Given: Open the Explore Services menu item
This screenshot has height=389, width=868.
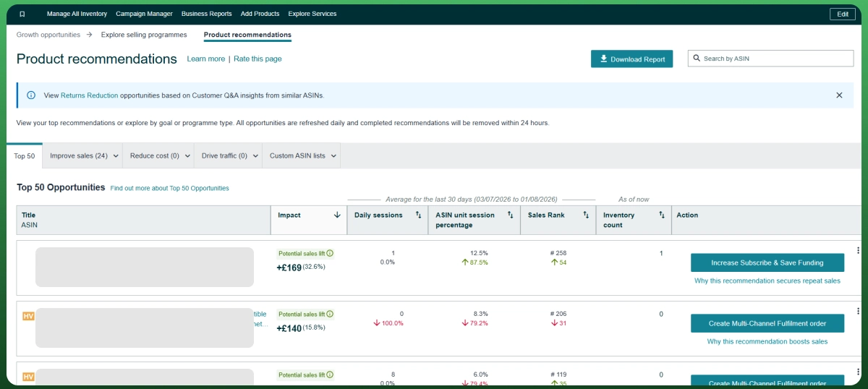Looking at the screenshot, I should pyautogui.click(x=312, y=14).
